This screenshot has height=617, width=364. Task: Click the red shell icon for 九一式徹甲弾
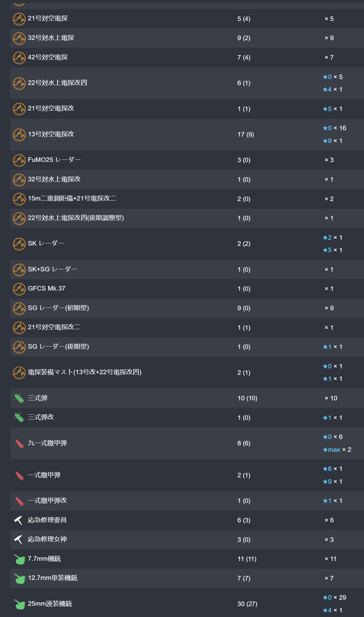tap(19, 444)
